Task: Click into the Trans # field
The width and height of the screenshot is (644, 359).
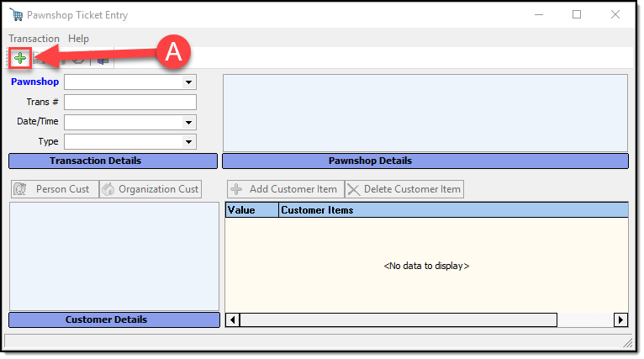Action: 129,102
